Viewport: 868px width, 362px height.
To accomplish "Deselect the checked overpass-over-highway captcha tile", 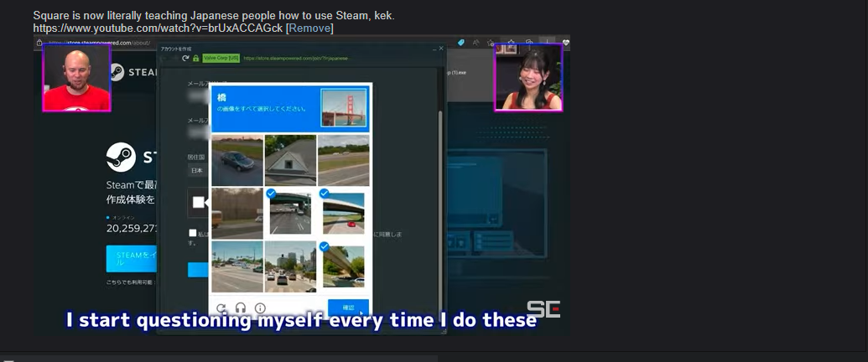I will click(290, 213).
